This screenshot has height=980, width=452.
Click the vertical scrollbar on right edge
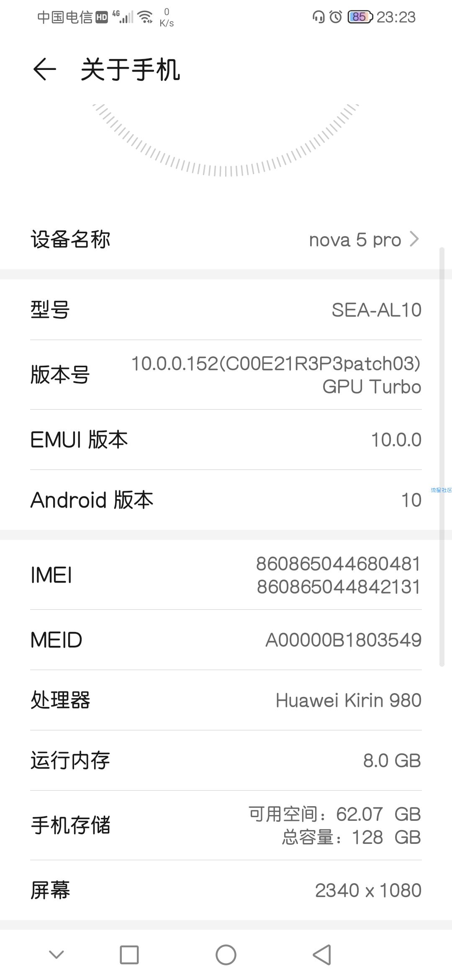click(x=442, y=456)
